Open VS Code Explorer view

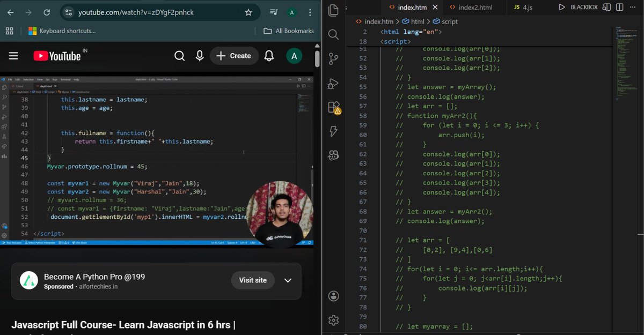pos(333,11)
